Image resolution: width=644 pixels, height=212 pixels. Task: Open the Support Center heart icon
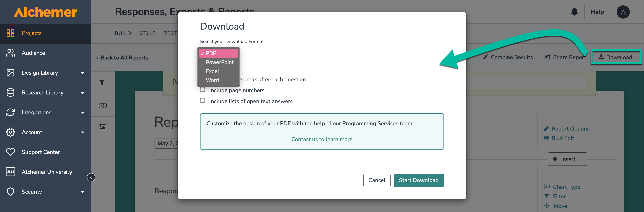pos(10,152)
